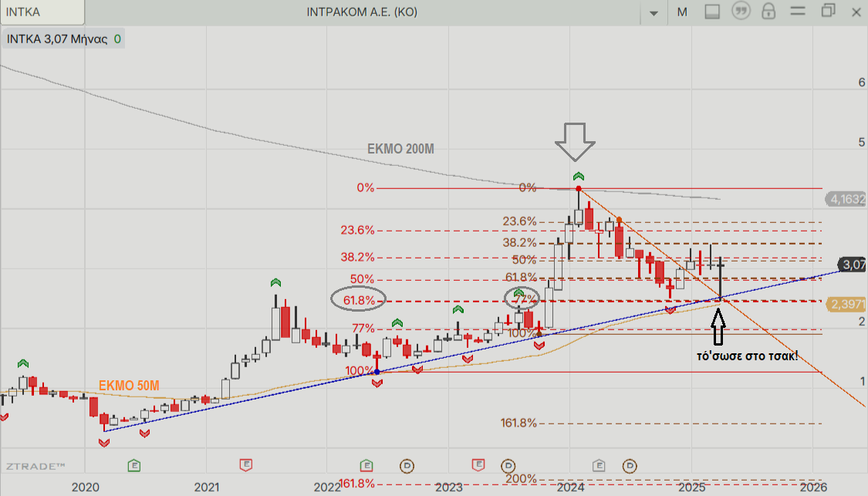Select the M monthly timeframe button
This screenshot has height=496, width=868.
tap(682, 12)
